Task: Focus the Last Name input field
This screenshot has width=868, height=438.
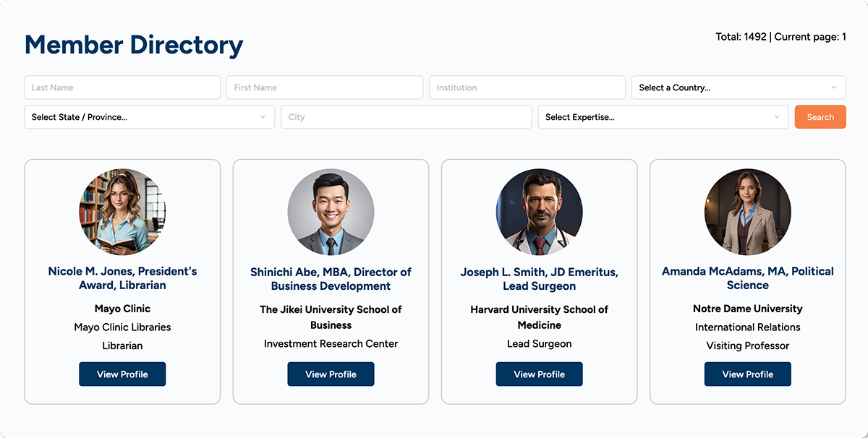Action: (122, 87)
